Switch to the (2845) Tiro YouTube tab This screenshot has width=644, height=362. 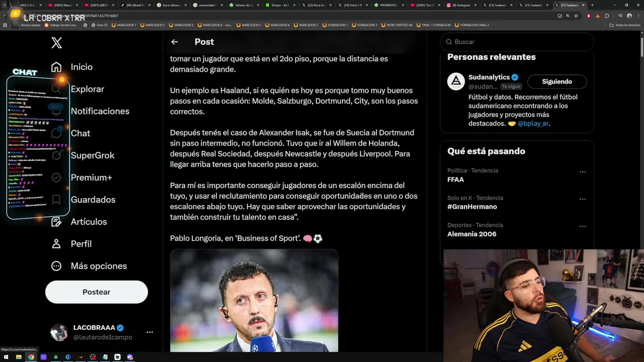(x=426, y=5)
